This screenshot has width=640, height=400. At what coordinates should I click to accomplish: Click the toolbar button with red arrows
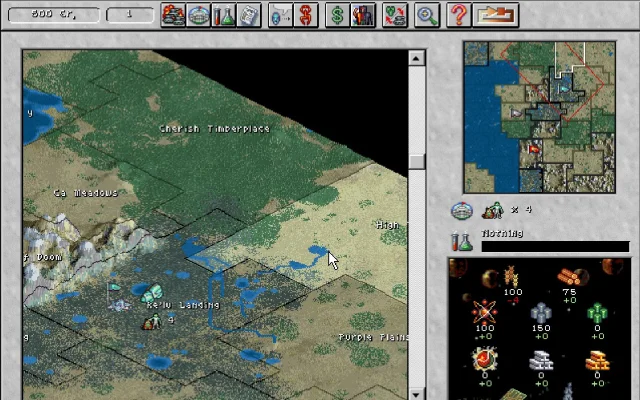point(395,16)
